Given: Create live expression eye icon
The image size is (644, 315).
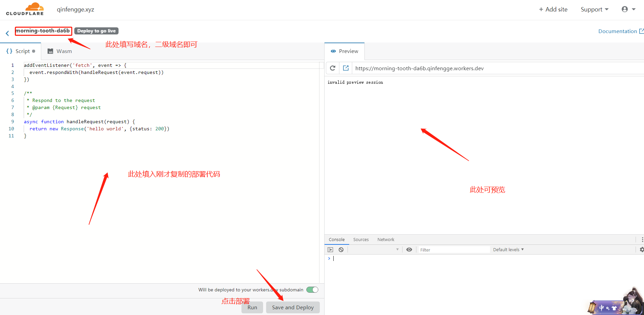Looking at the screenshot, I should [x=409, y=250].
